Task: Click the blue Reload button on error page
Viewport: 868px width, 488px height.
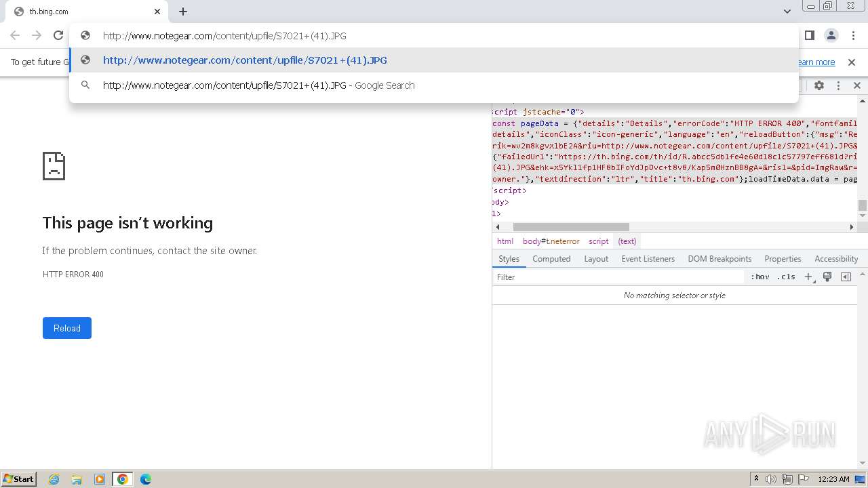Action: [67, 328]
